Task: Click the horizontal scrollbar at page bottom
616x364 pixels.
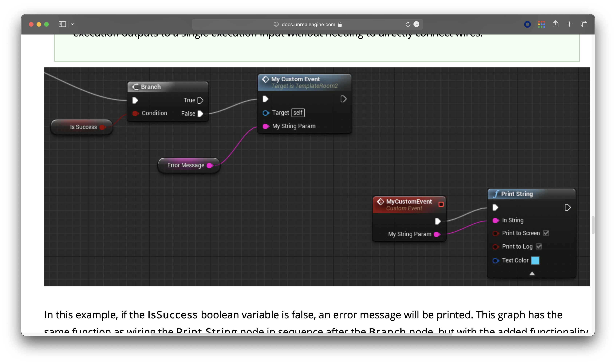Action: 301,334
